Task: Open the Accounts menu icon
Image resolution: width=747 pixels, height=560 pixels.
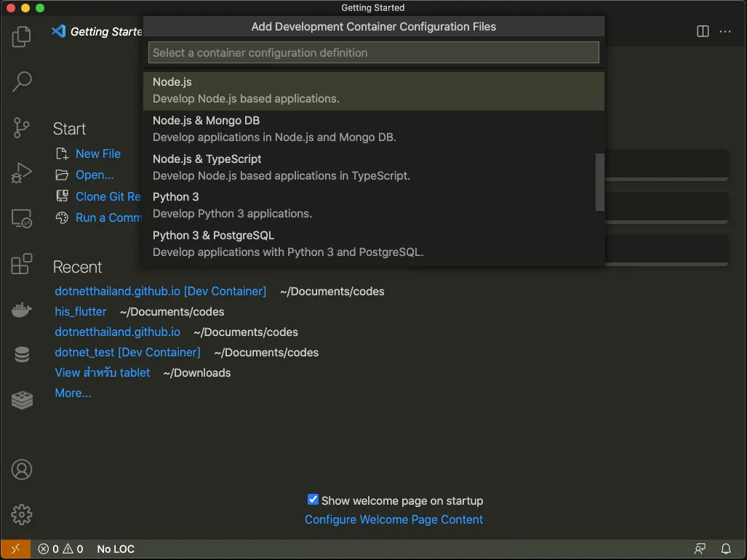Action: coord(21,470)
